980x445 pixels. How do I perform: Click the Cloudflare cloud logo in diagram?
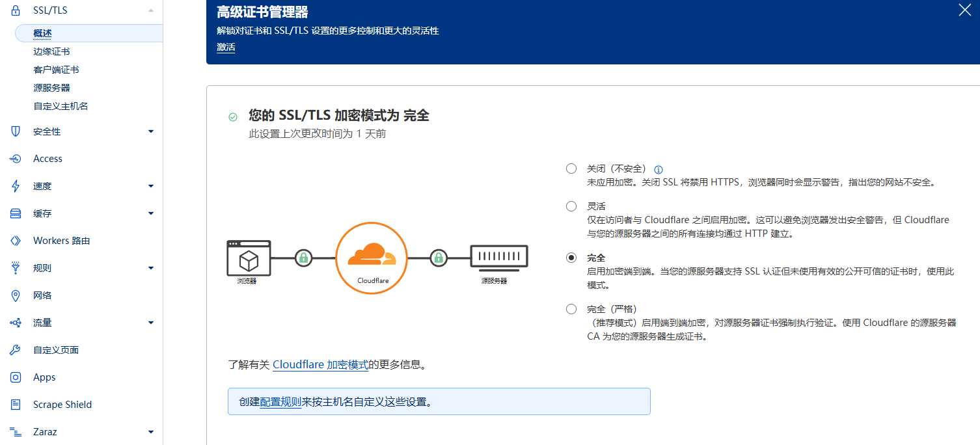tap(372, 254)
